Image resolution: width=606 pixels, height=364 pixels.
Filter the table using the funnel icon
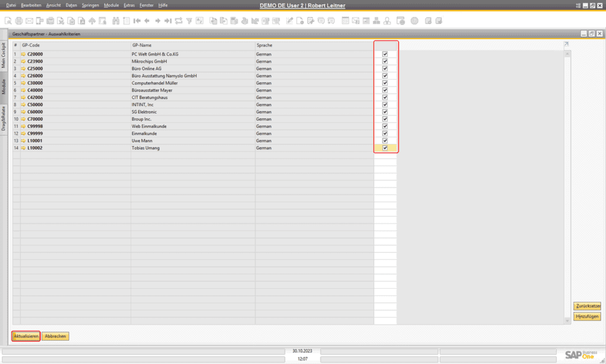189,21
